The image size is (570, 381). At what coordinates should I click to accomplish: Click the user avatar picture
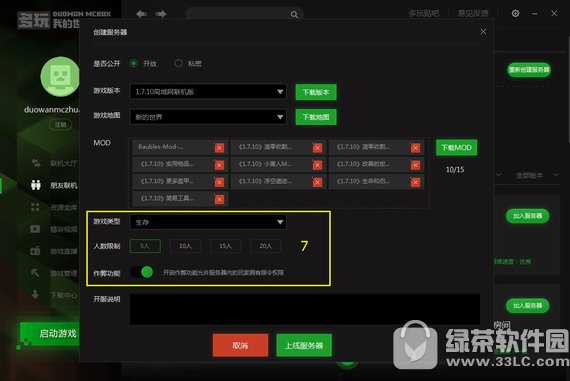60,77
